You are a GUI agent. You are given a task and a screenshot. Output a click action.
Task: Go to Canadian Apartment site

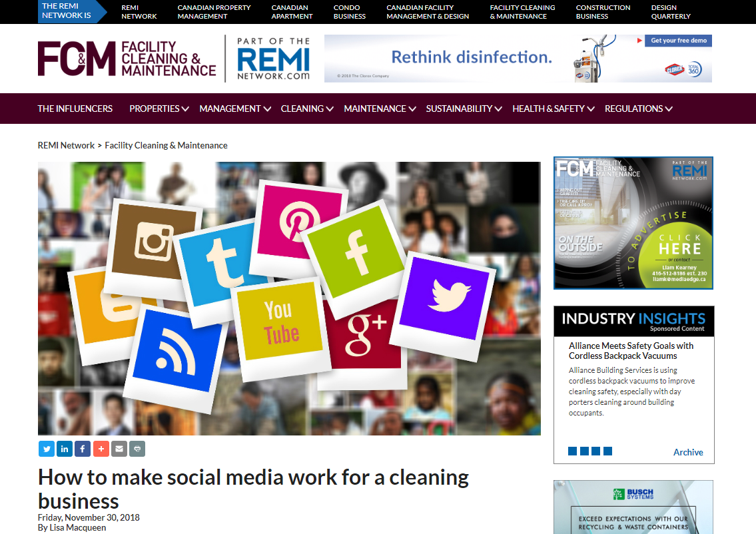click(x=292, y=12)
